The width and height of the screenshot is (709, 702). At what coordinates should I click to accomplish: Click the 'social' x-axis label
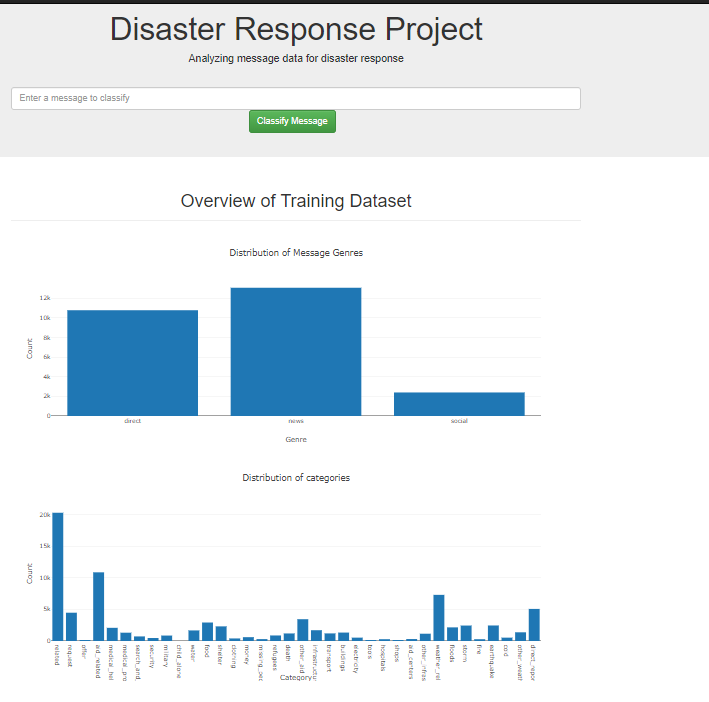point(459,421)
